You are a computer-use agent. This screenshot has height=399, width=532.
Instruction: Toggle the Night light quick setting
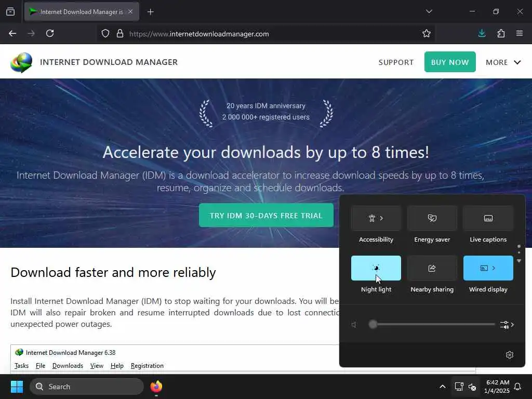tap(376, 268)
